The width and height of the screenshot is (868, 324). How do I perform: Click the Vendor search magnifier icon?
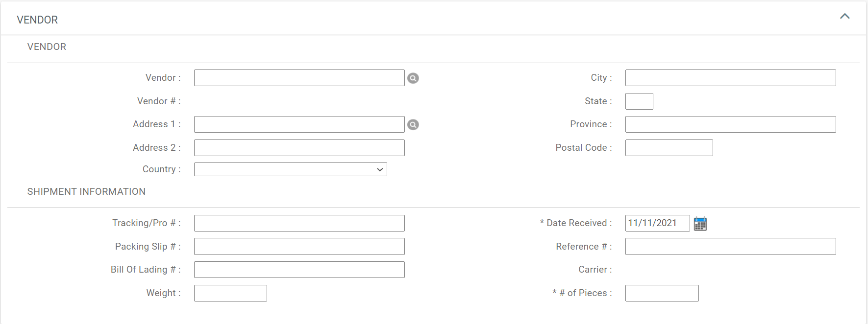(x=413, y=78)
